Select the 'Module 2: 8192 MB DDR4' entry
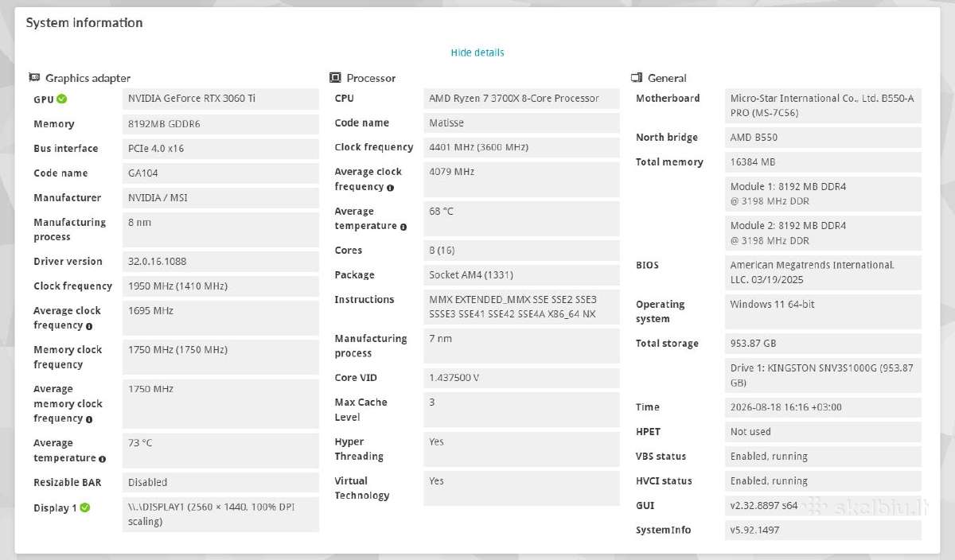The height and width of the screenshot is (560, 955). coord(823,232)
